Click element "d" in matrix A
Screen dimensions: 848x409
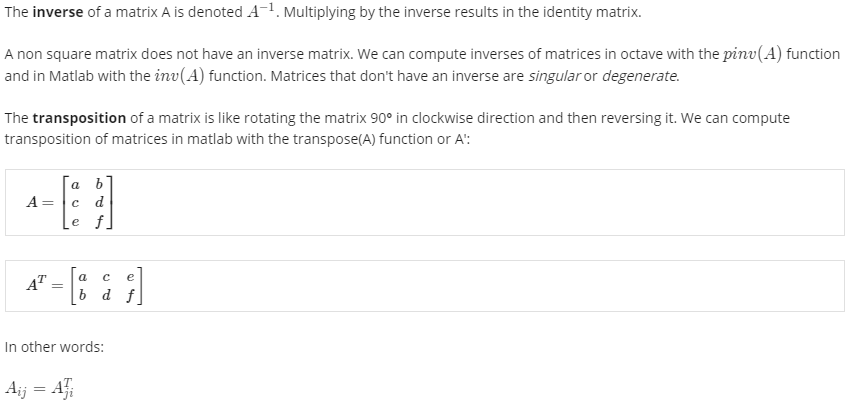(x=99, y=203)
